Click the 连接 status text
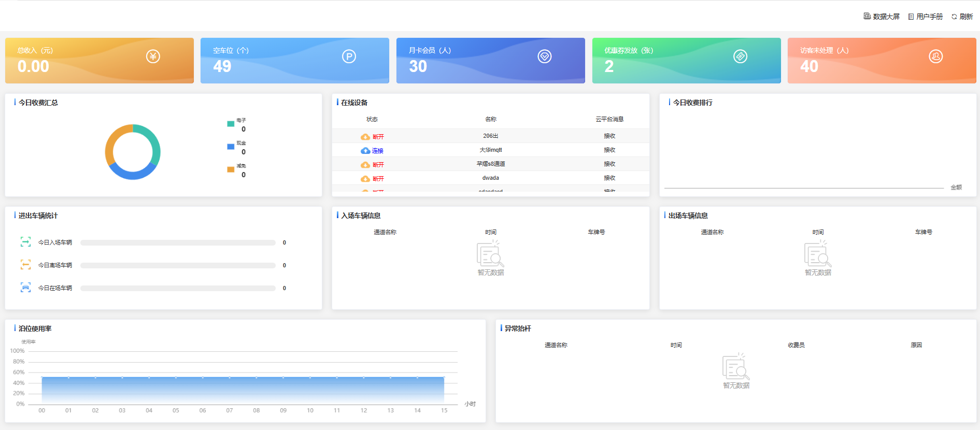Viewport: 980px width, 430px height. pos(378,151)
